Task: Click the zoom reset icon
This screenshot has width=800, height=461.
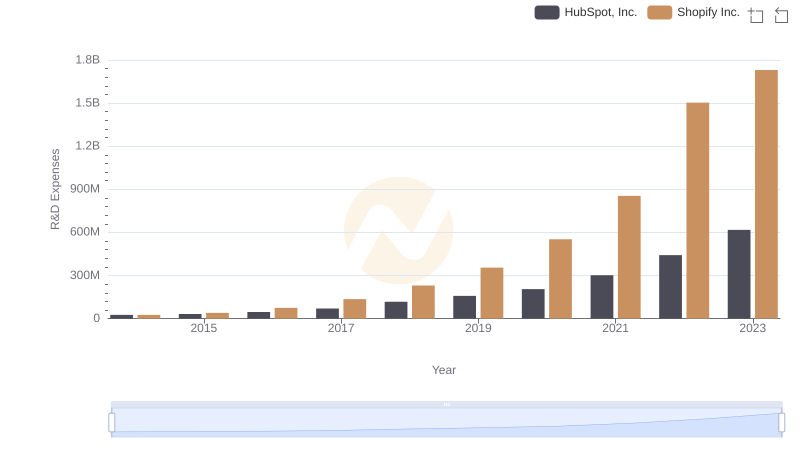Action: [x=781, y=15]
